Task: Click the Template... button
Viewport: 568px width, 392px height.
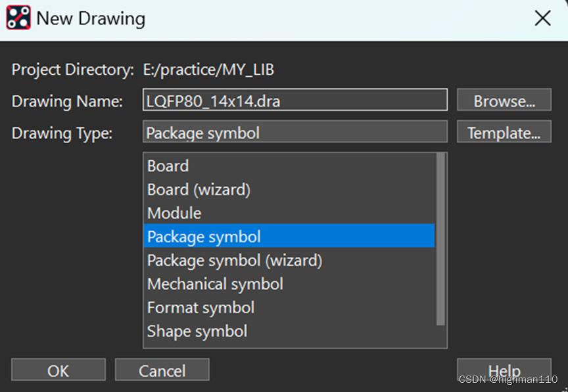Action: click(x=504, y=133)
